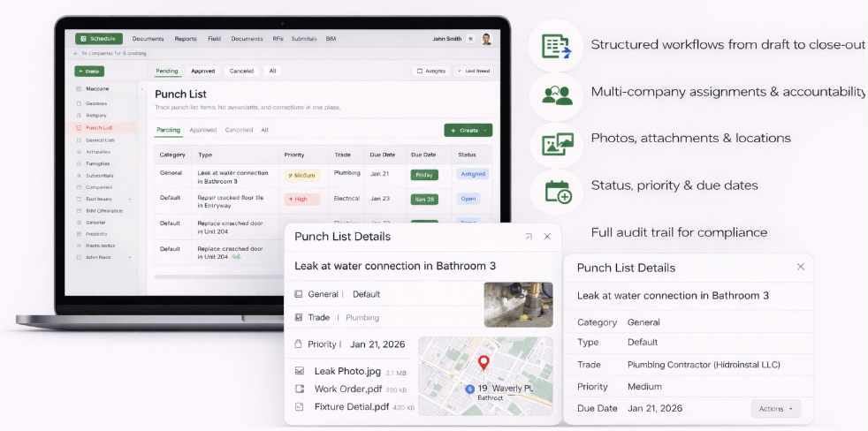Viewport: 868px width, 431px height.
Task: Click the icon beside Meopane in sidebar
Action: (x=79, y=88)
